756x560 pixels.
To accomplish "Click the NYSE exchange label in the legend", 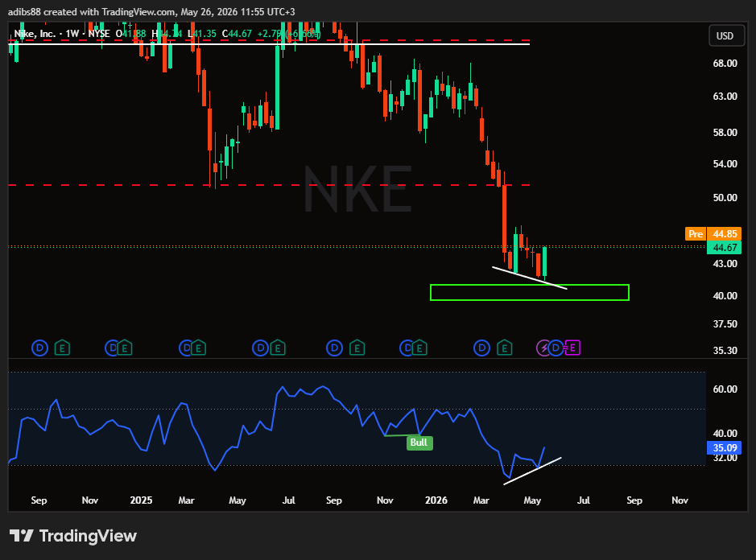I will 99,34.
